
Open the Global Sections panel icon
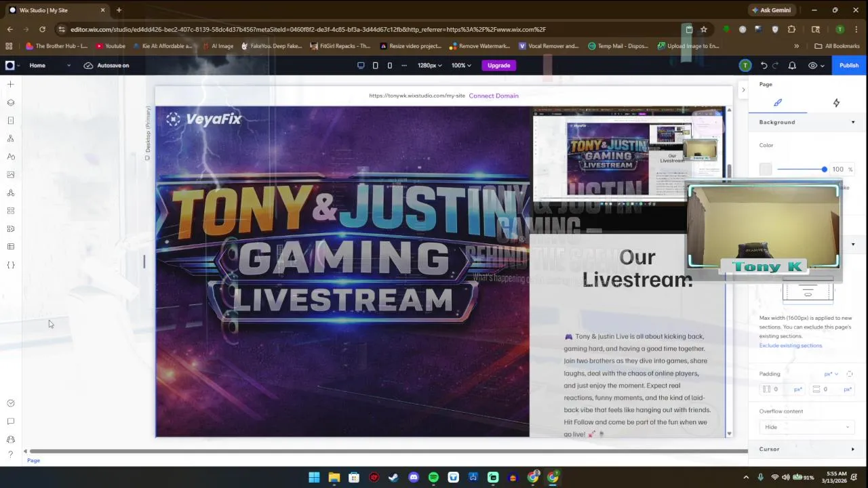(x=10, y=139)
